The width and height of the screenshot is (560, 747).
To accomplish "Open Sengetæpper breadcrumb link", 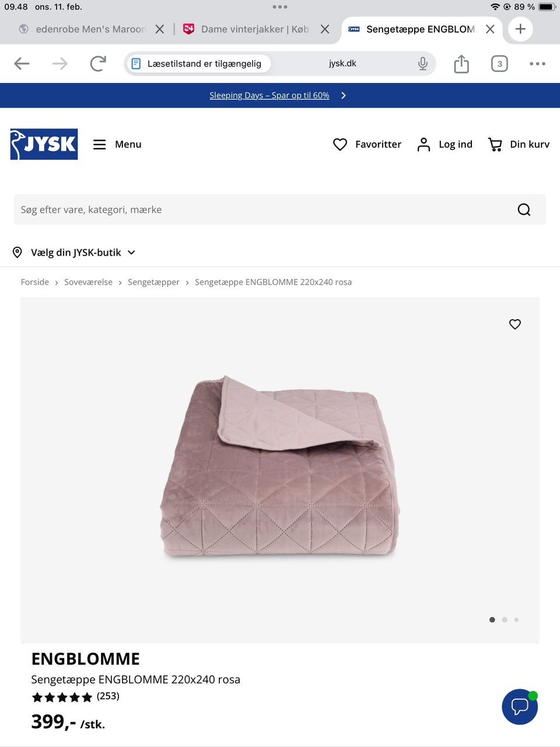I will click(x=153, y=282).
